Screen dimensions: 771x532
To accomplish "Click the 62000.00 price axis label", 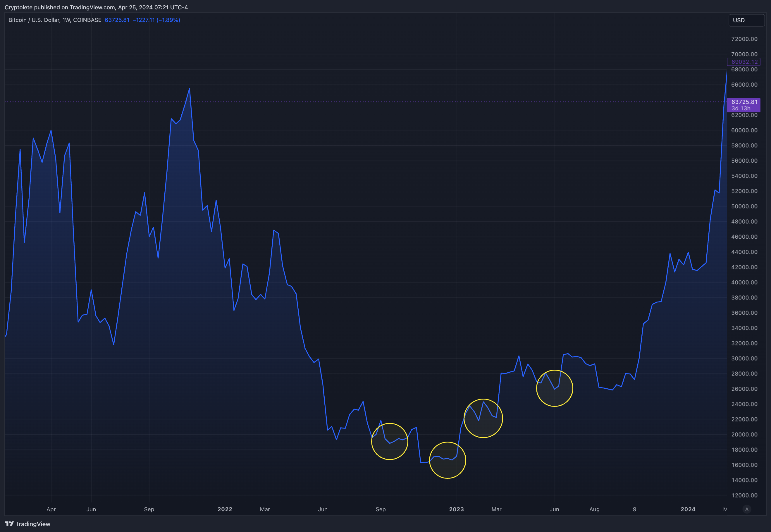I will 744,115.
